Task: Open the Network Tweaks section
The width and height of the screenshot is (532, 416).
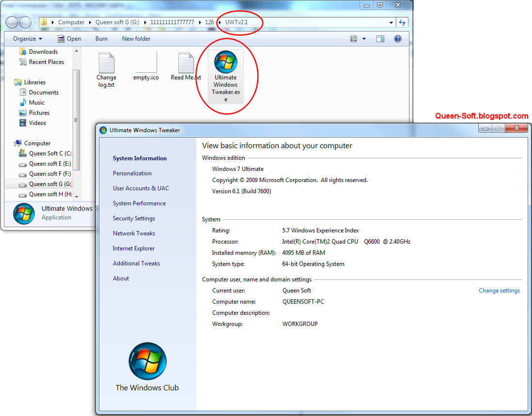Action: point(134,233)
